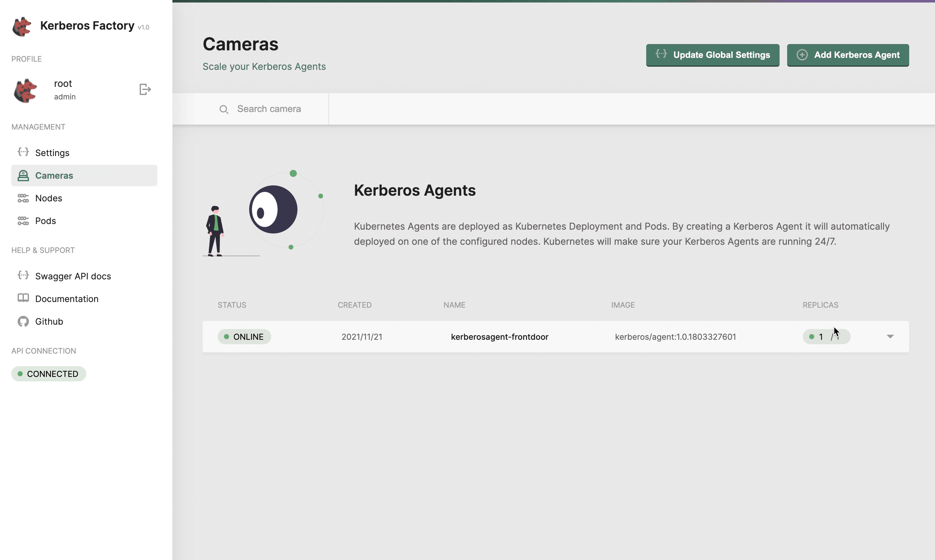This screenshot has height=560, width=935.
Task: Click the logout arrow icon beside root profile
Action: [145, 89]
